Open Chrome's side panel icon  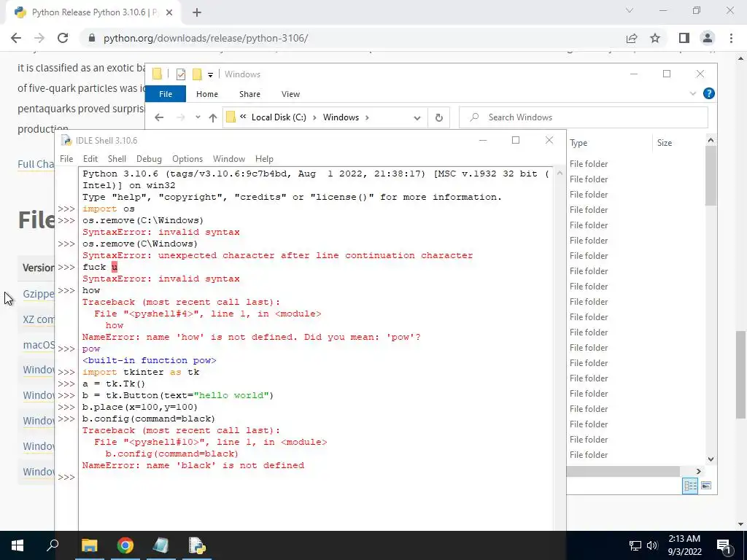(684, 38)
